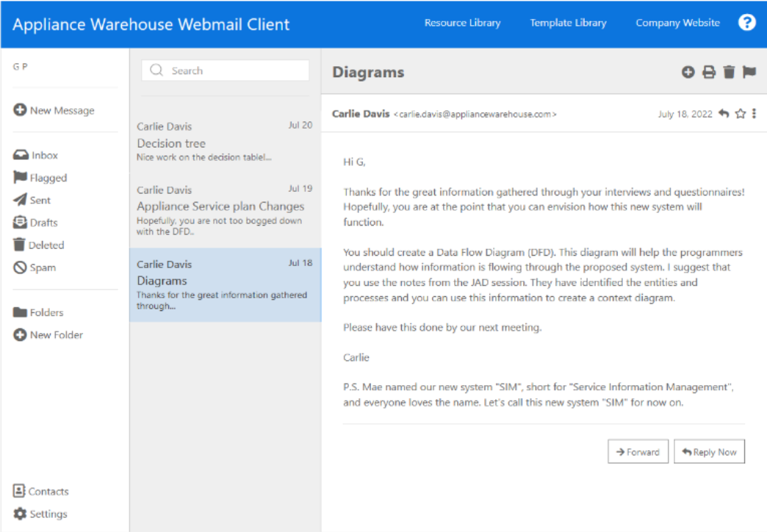Viewport: 767px width, 532px height.
Task: Visit the Company Website menu item
Action: (677, 22)
